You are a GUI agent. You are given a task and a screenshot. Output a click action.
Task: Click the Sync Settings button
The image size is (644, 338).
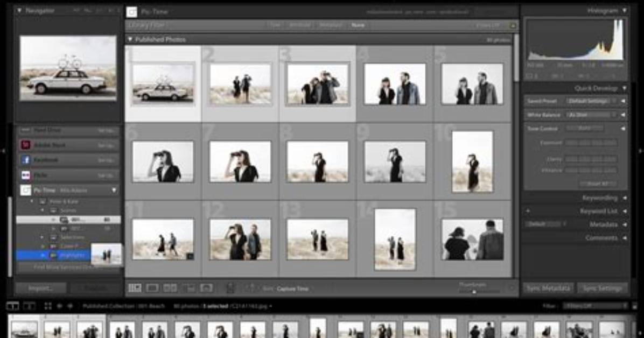click(x=603, y=288)
